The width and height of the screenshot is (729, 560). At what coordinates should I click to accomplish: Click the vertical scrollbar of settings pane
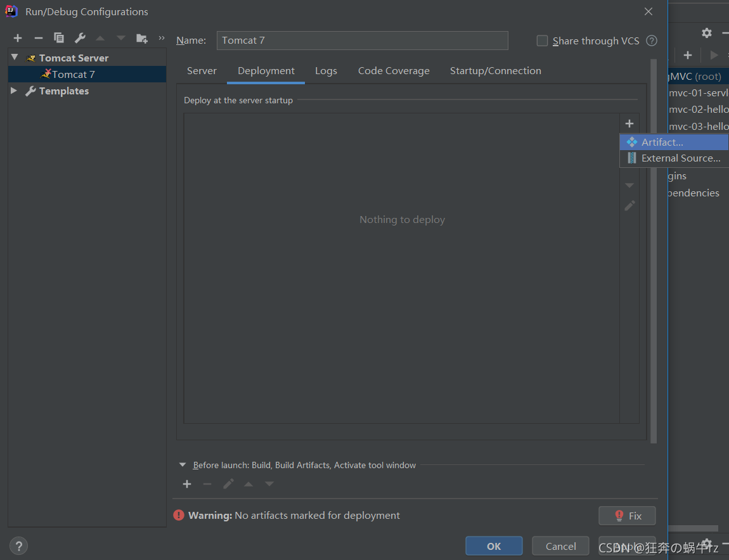[x=654, y=251]
